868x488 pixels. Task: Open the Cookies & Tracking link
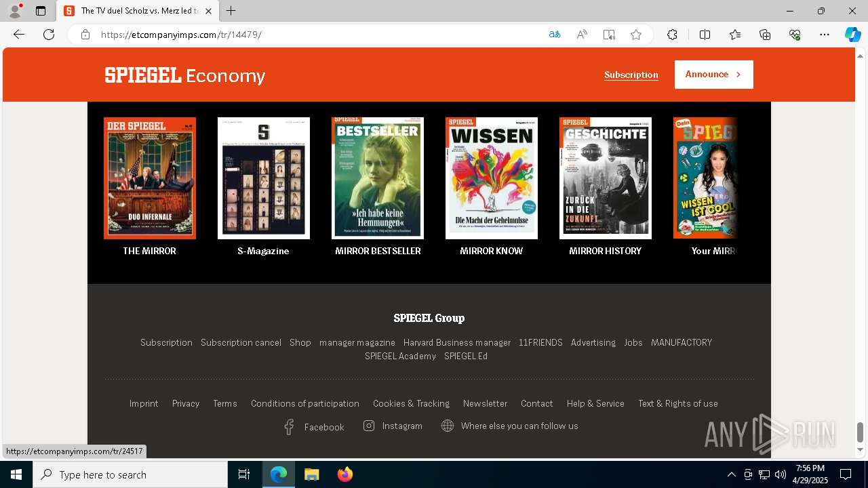(x=411, y=403)
